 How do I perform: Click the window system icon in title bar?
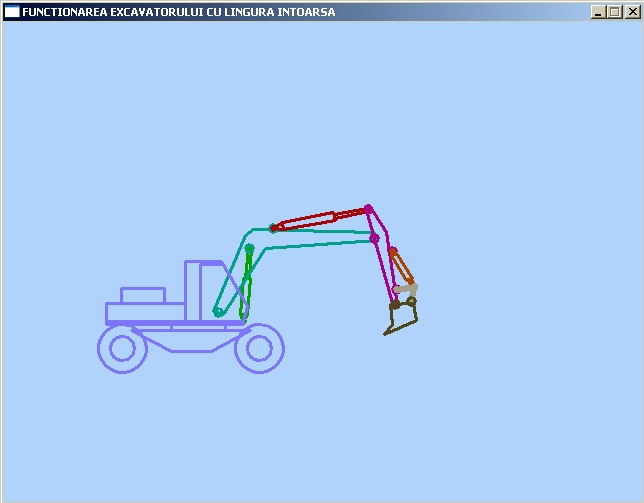tap(12, 12)
